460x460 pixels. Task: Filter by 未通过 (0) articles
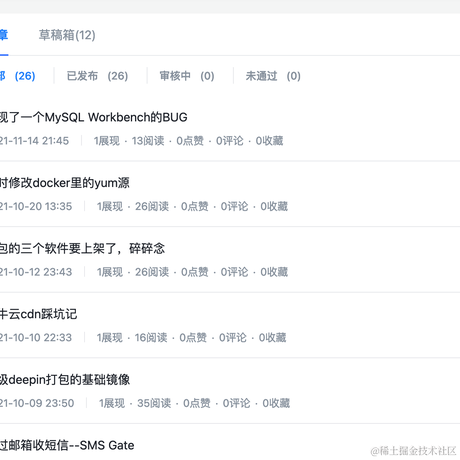[273, 76]
